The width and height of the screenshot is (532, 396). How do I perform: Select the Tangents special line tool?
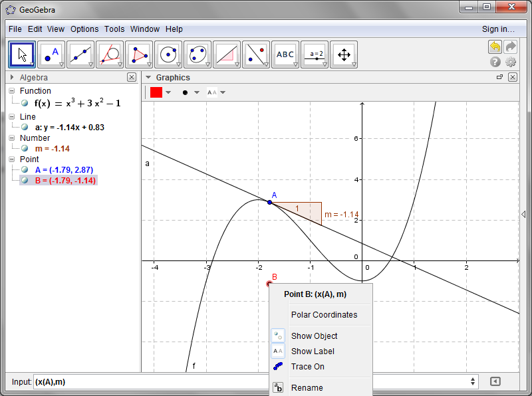(x=110, y=54)
